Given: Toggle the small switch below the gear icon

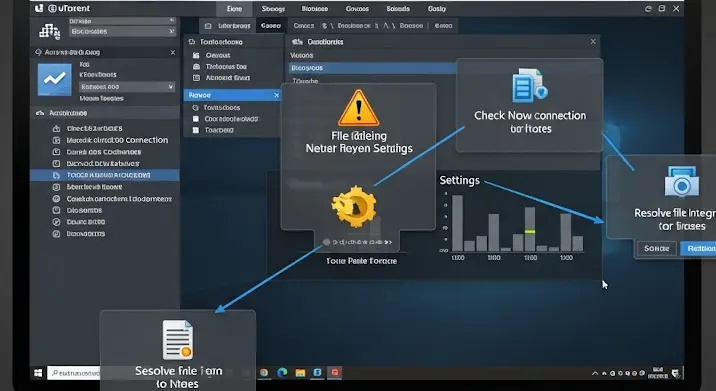Looking at the screenshot, I should 326,242.
